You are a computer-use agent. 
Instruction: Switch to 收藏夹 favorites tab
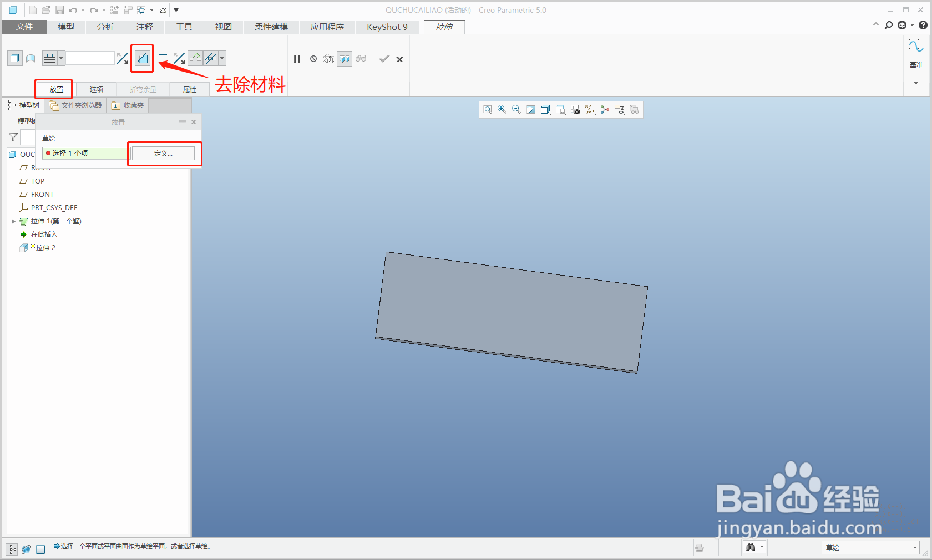point(128,105)
